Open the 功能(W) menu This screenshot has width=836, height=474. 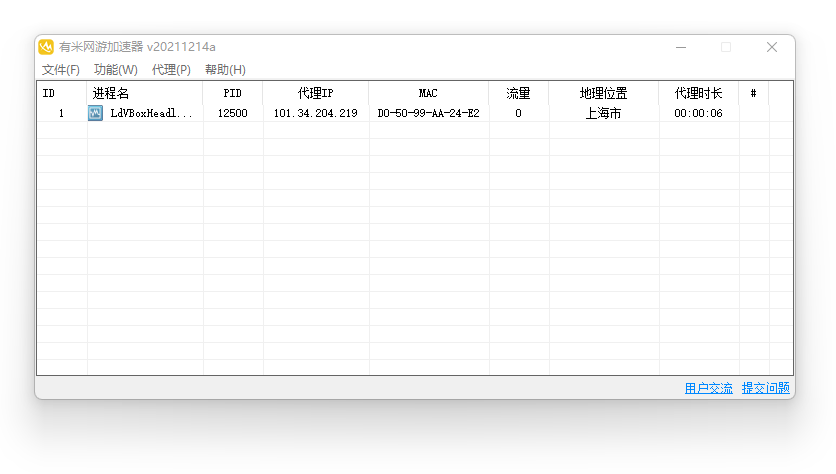point(116,70)
